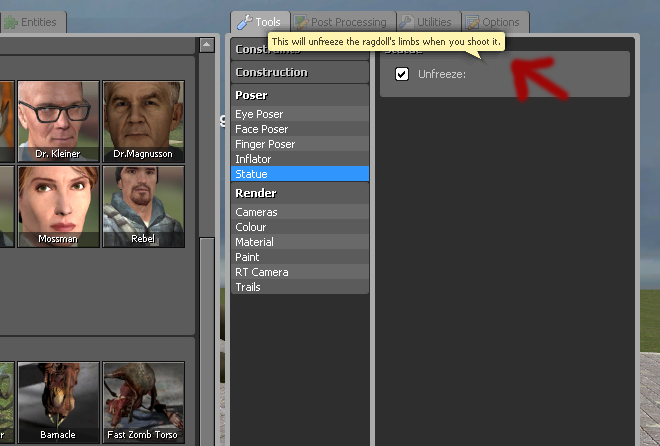Click the Options tab notepad icon
Image resolution: width=660 pixels, height=446 pixels.
click(472, 22)
